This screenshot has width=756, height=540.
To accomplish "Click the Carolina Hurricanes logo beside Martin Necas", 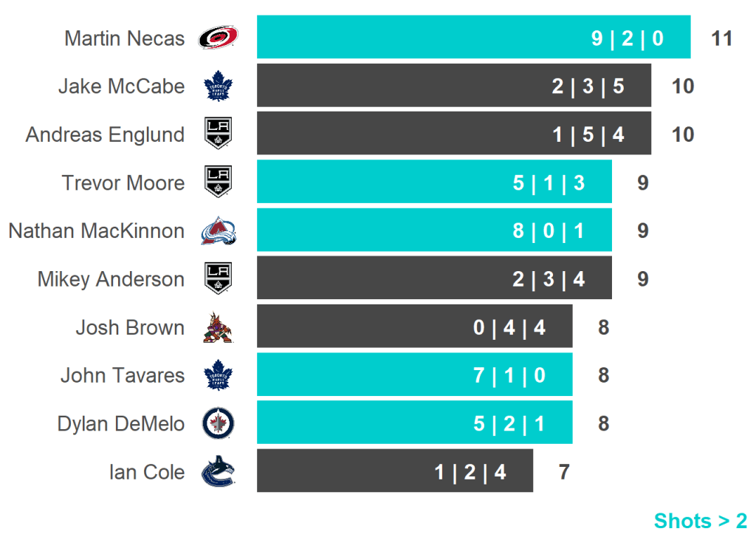I will pyautogui.click(x=218, y=38).
